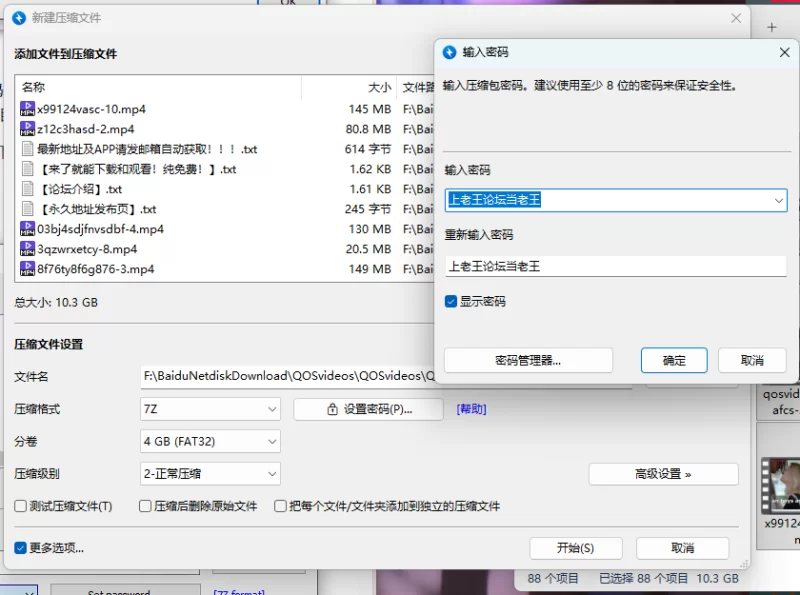Image resolution: width=800 pixels, height=595 pixels.
Task: Click the MP4 icon of x99124vasc-10.mp4
Action: click(x=28, y=109)
